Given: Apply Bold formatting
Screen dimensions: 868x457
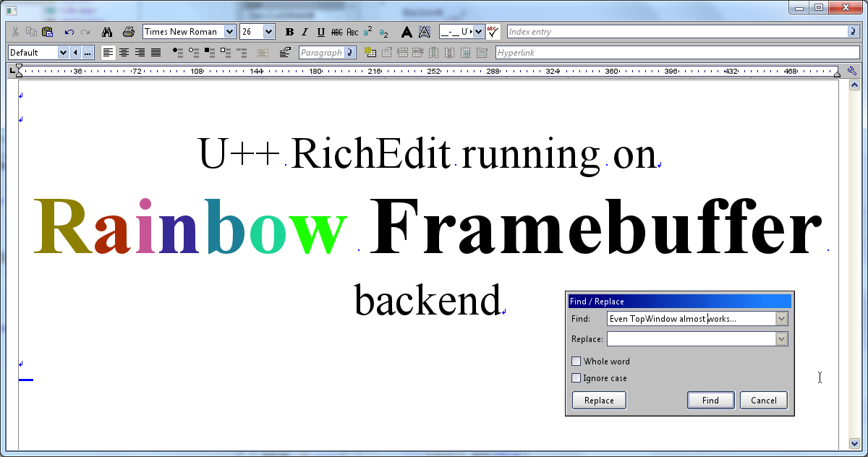Looking at the screenshot, I should 289,32.
